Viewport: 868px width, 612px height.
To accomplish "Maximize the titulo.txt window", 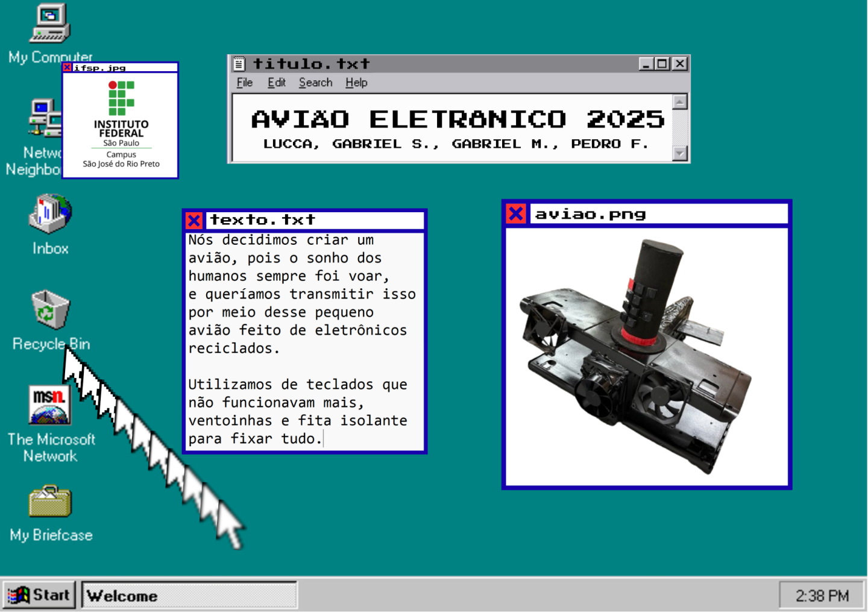I will pyautogui.click(x=662, y=64).
